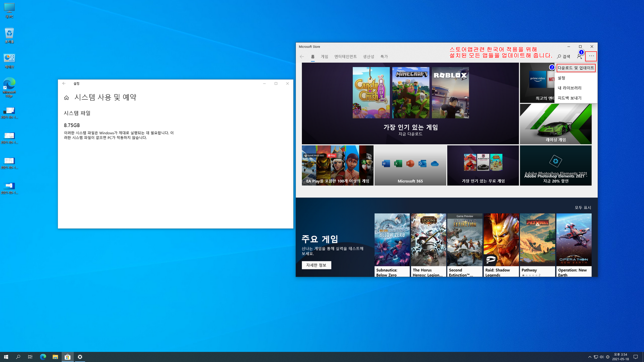Choose 내 라이브러리 from the menu
The image size is (644, 362).
(x=576, y=88)
